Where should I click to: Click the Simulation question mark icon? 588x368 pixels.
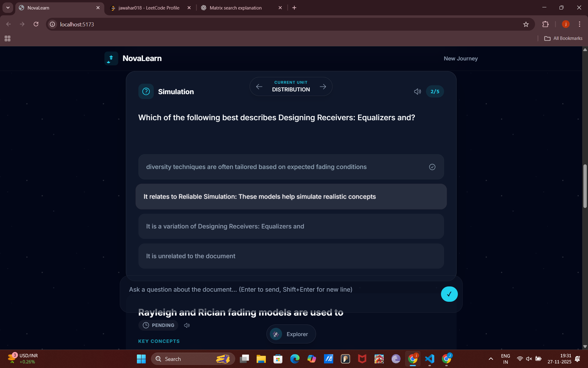(x=146, y=91)
